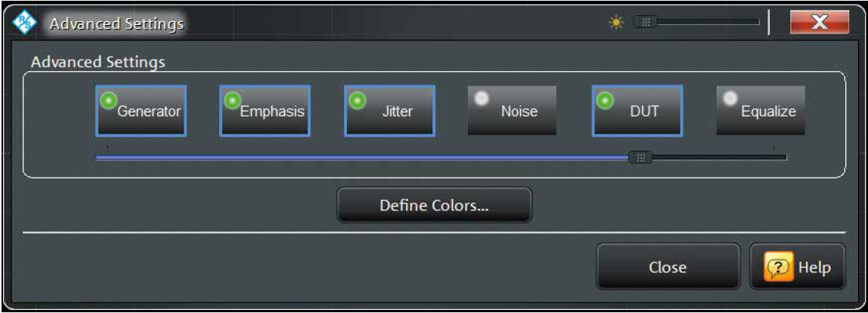Click the Advanced Settings group box label
The image size is (868, 313).
(98, 62)
